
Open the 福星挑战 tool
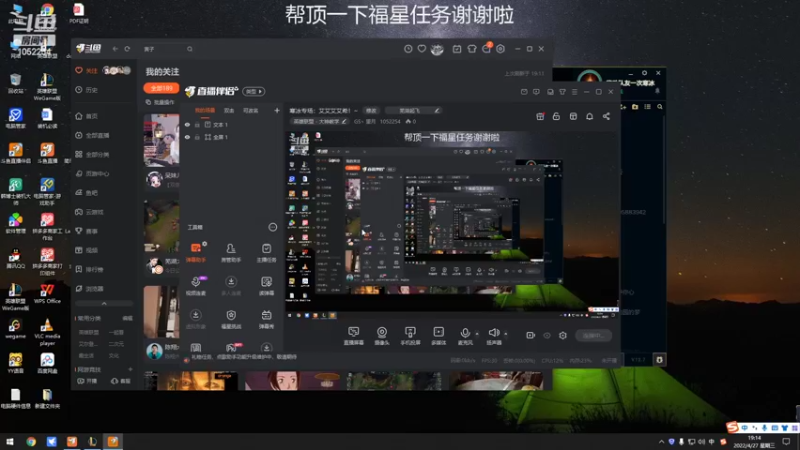point(231,319)
